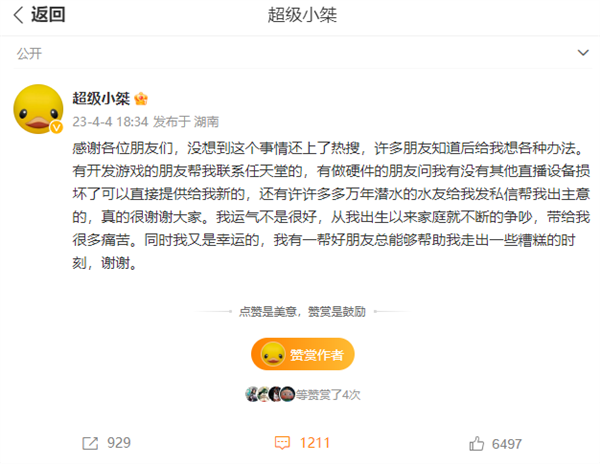Open 超级小桀 username link
600x464 pixels.
pyautogui.click(x=101, y=99)
